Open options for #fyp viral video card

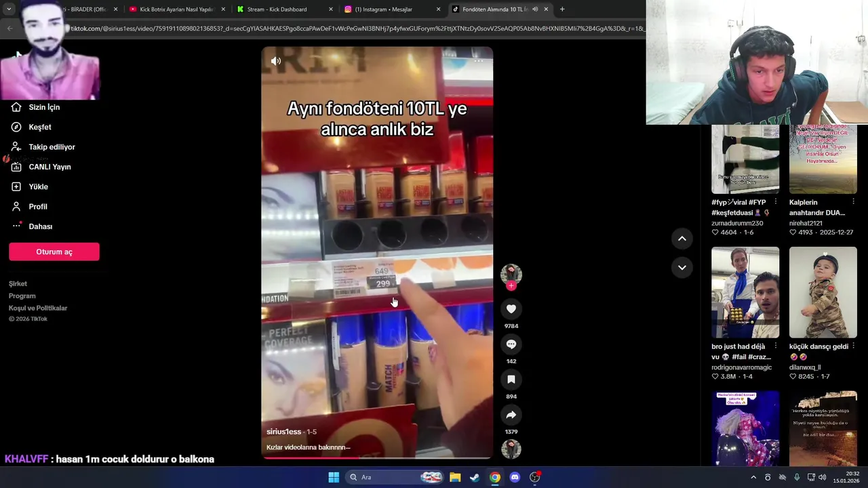(776, 202)
